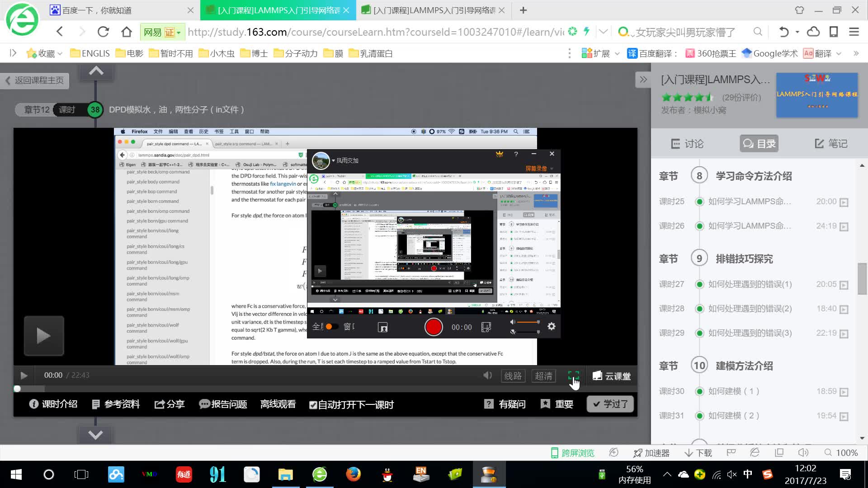Viewport: 868px width, 488px height.
Task: Expand the 翻译 extension dropdown arrow
Action: point(839,53)
